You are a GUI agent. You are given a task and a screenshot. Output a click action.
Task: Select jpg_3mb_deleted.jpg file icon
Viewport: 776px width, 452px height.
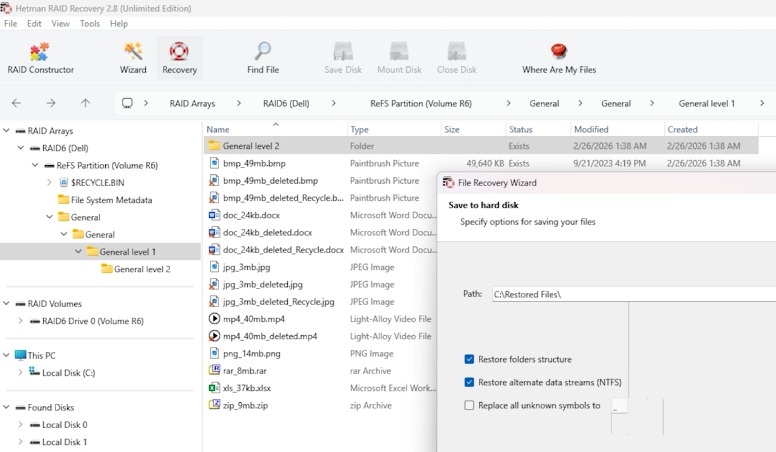click(x=214, y=284)
